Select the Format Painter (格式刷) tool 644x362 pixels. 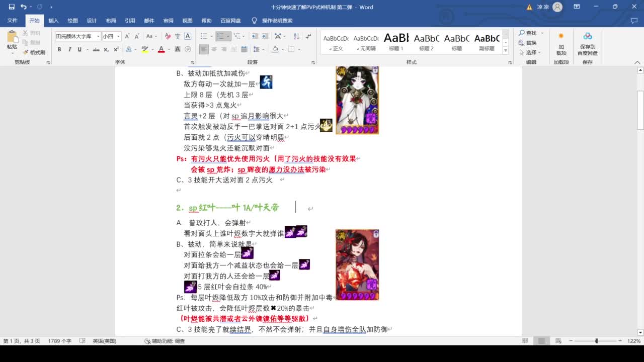[x=34, y=52]
